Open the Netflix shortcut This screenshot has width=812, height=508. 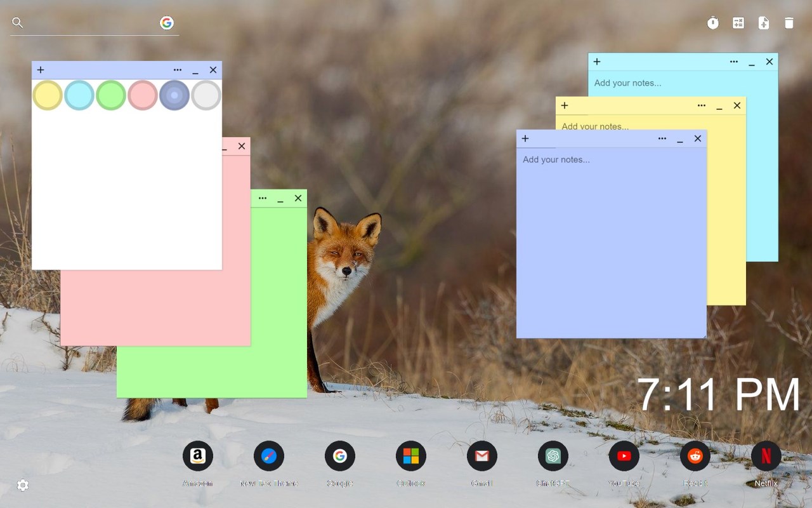point(766,456)
